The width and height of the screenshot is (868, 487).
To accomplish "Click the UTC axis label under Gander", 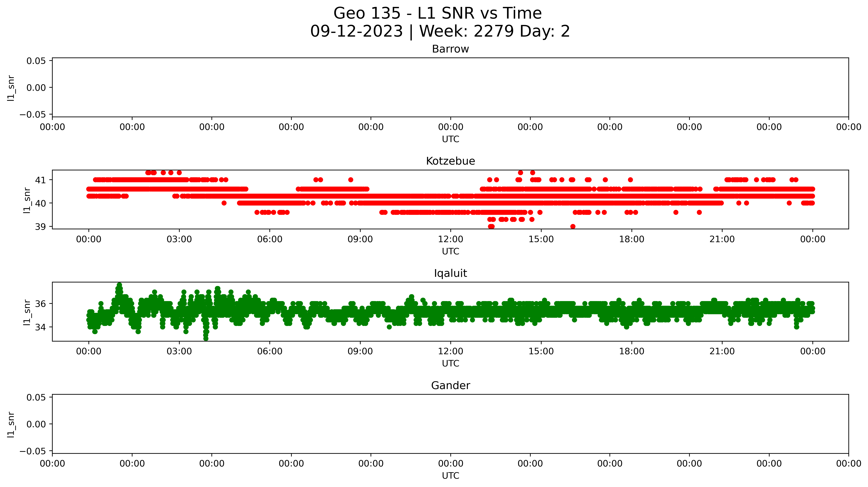I will tap(451, 476).
